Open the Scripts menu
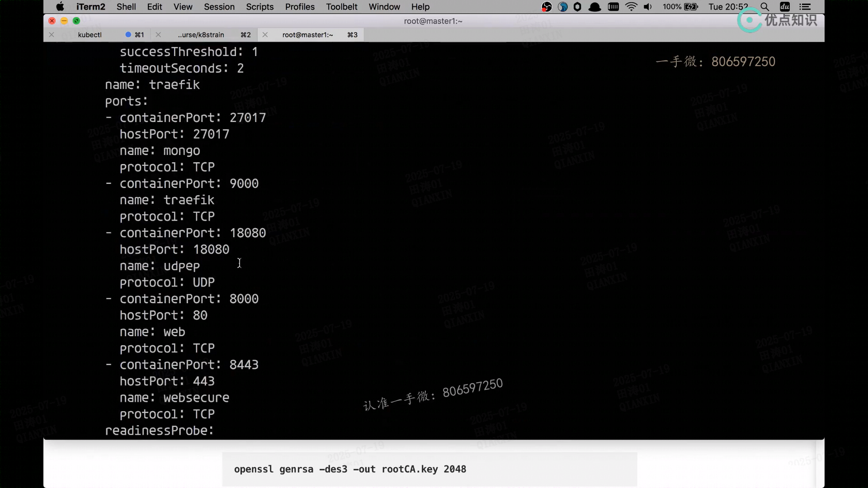This screenshot has height=488, width=868. pos(260,7)
